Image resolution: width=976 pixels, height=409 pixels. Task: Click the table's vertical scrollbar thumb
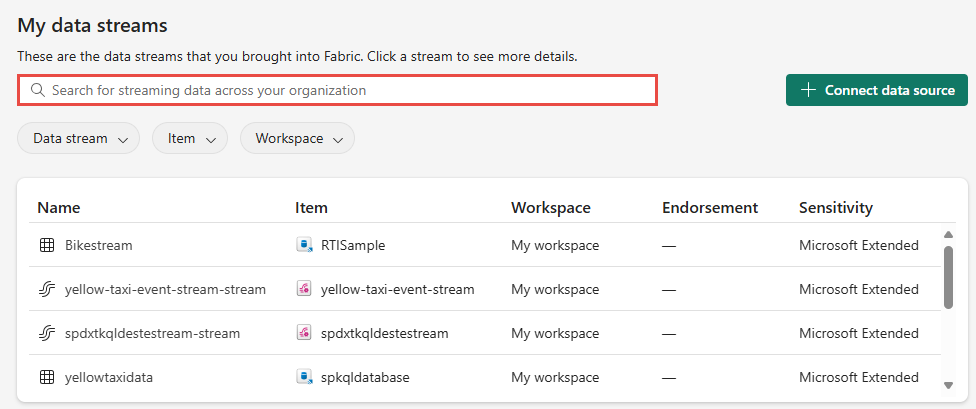click(948, 277)
